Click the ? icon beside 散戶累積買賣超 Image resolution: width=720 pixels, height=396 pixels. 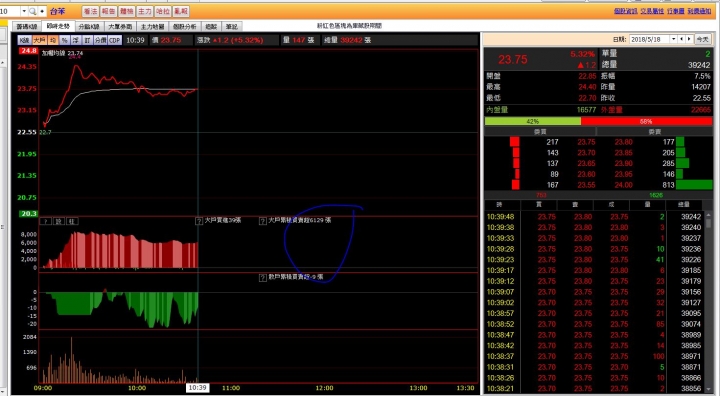263,278
